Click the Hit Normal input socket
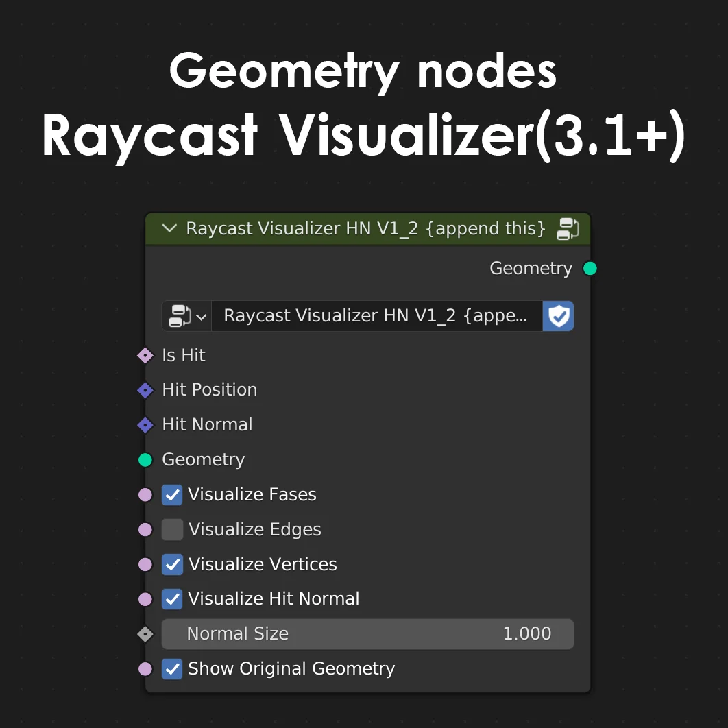Viewport: 728px width, 728px height. [145, 425]
